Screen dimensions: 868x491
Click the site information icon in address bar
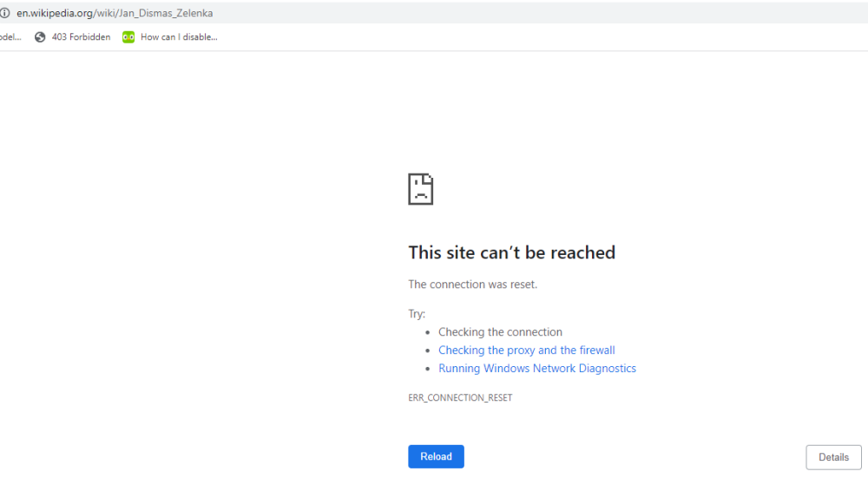pyautogui.click(x=4, y=13)
